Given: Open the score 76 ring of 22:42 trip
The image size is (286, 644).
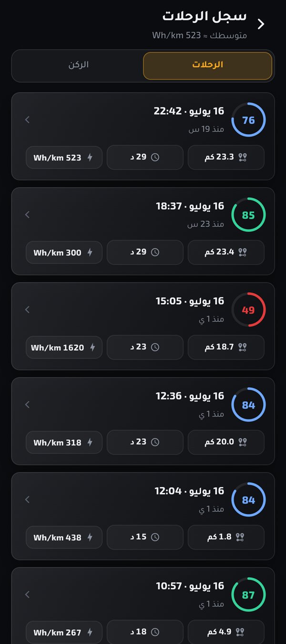Looking at the screenshot, I should tap(248, 120).
